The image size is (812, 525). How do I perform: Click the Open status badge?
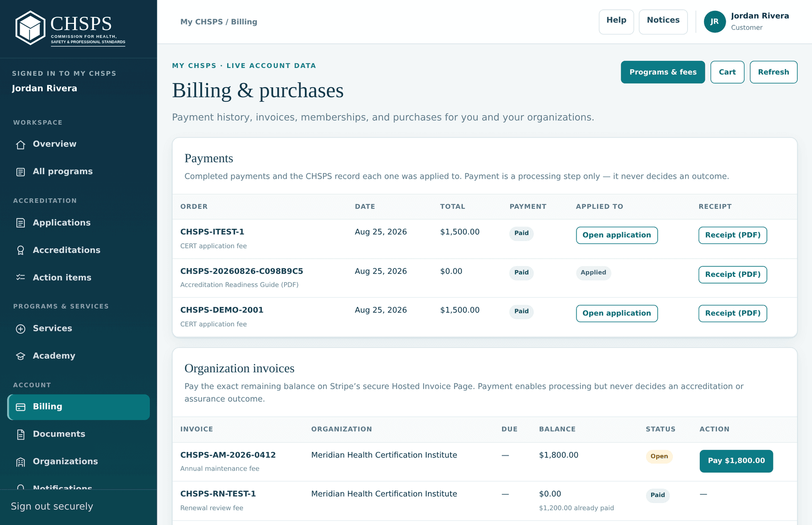coord(659,457)
